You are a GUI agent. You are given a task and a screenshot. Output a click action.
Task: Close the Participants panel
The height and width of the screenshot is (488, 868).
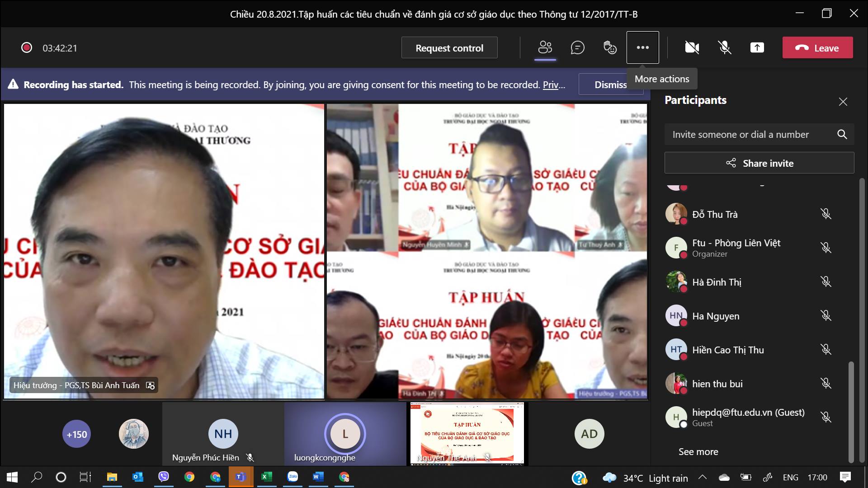coord(843,102)
